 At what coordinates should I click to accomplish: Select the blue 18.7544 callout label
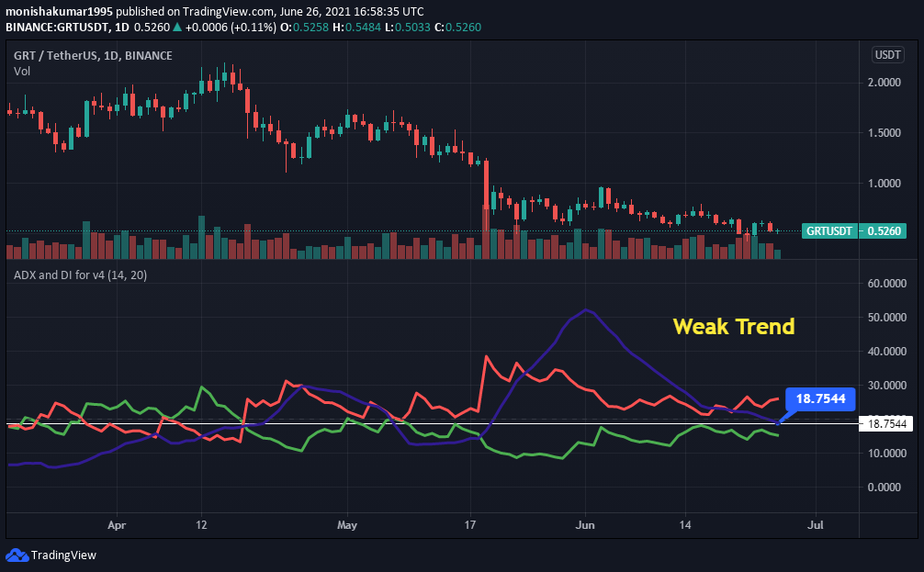pos(820,398)
